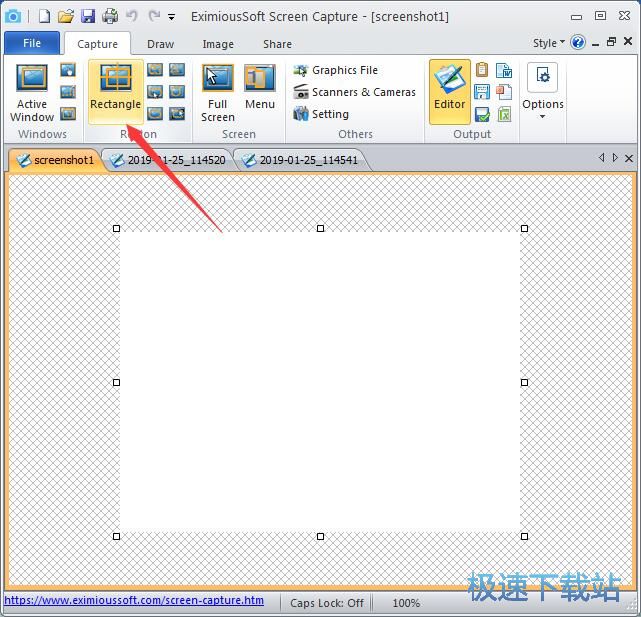Open the eximioussoft.com screen-capture link
641x617 pixels.
click(x=134, y=600)
